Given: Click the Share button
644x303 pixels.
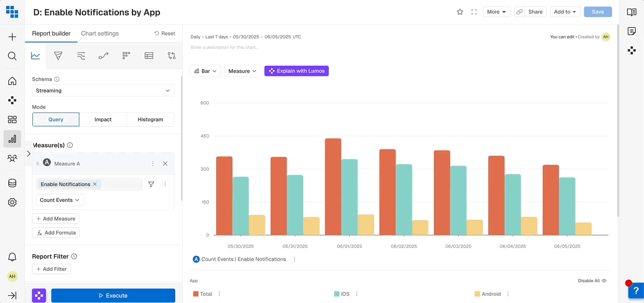Looking at the screenshot, I should [x=535, y=12].
